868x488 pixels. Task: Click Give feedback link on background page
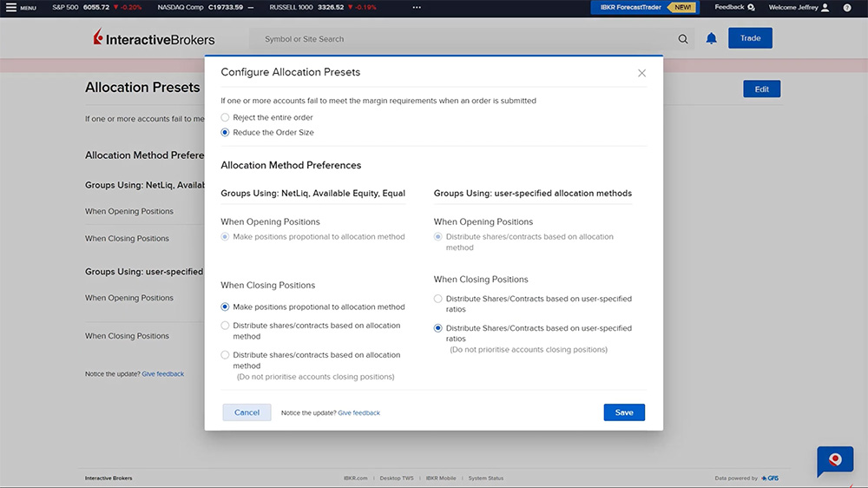(x=163, y=374)
